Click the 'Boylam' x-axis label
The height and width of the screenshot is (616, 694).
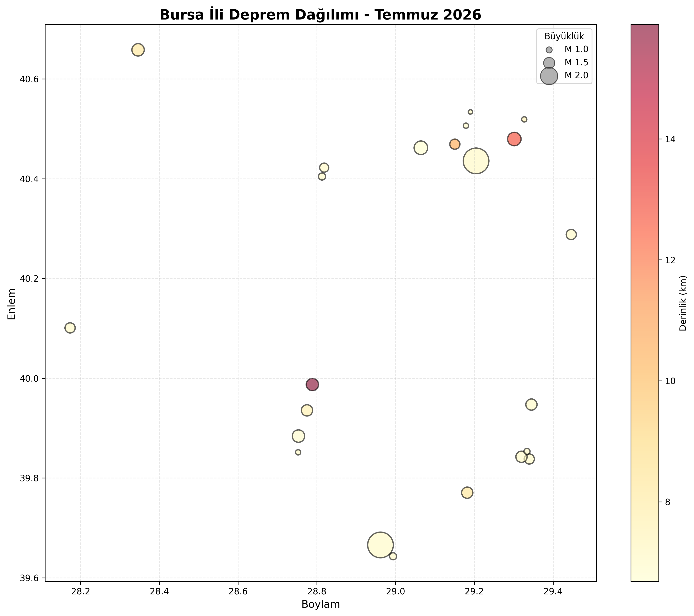321,604
